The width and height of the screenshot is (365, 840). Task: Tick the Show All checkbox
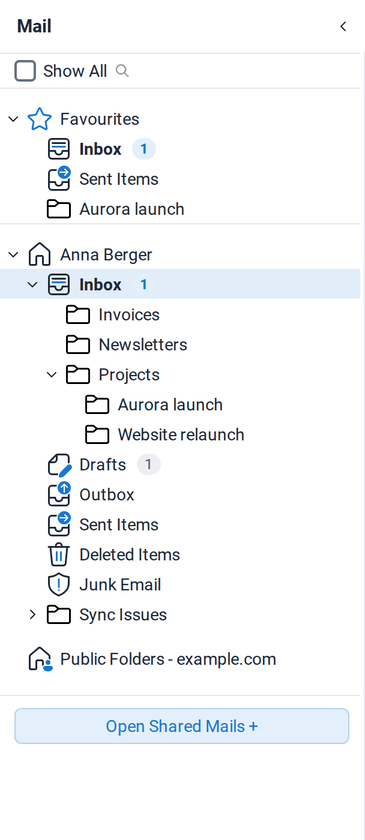[25, 71]
